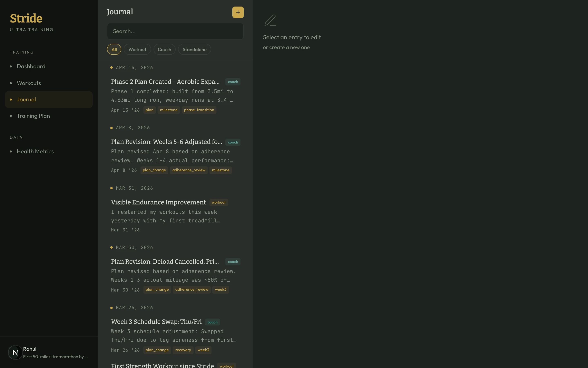Click plan_change tag on Apr 8 entry
Viewport: 588px width, 368px height.
pos(154,170)
